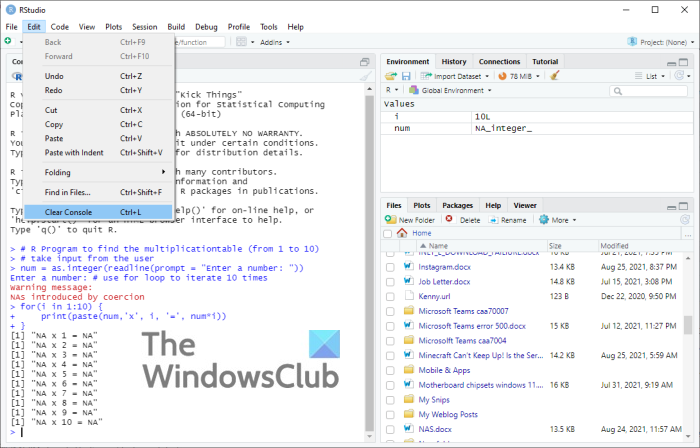The width and height of the screenshot is (700, 448).
Task: Click the Rename arrow icon
Action: (x=493, y=220)
